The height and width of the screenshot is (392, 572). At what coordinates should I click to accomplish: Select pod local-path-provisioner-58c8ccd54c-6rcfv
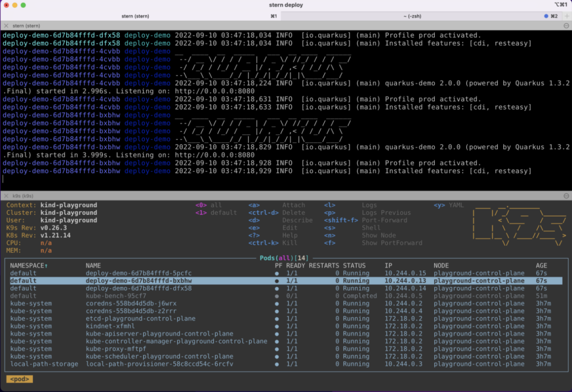286,364
